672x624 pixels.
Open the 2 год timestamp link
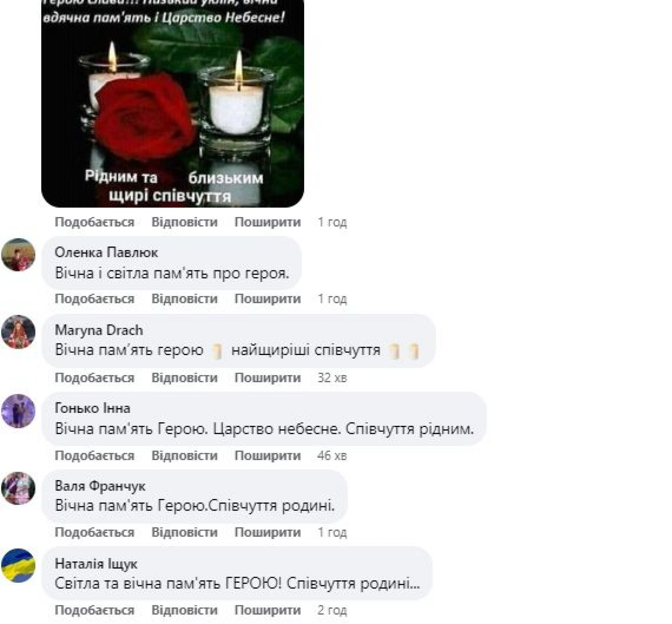coord(332,610)
